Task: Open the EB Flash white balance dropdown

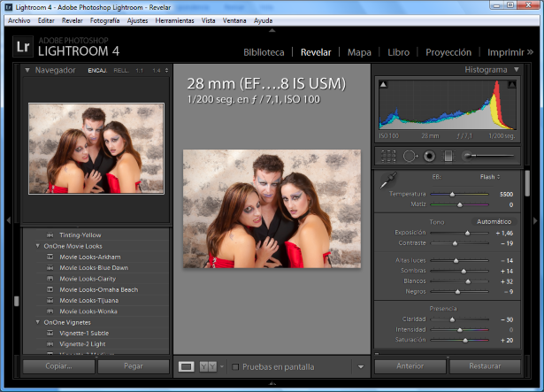Action: 490,177
